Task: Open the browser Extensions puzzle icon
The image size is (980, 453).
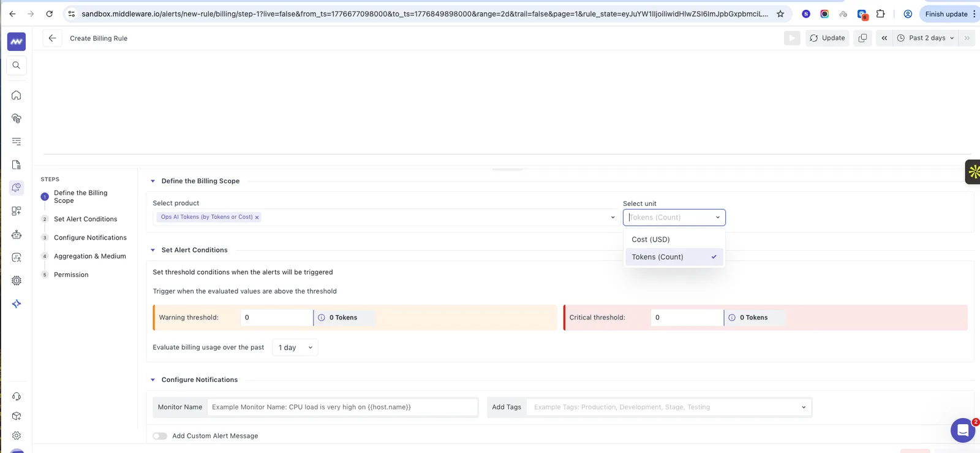Action: (x=881, y=14)
